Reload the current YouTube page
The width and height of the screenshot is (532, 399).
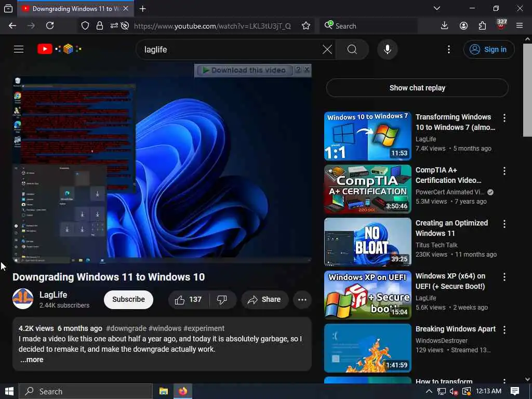click(x=50, y=26)
